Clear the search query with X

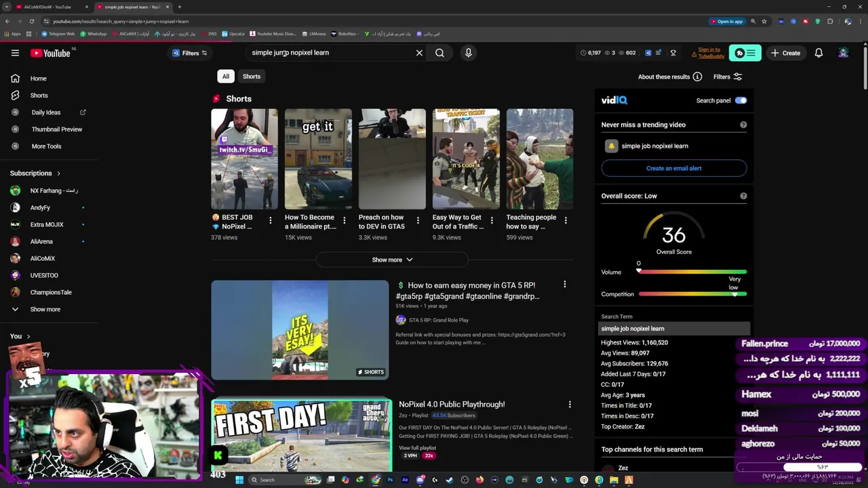coord(419,53)
